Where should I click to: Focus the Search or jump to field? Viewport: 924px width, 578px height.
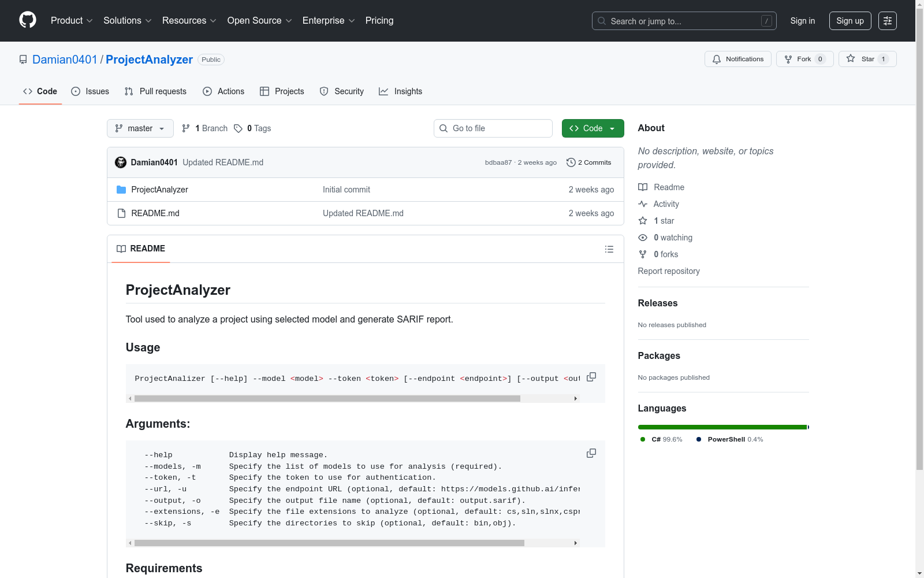684,21
